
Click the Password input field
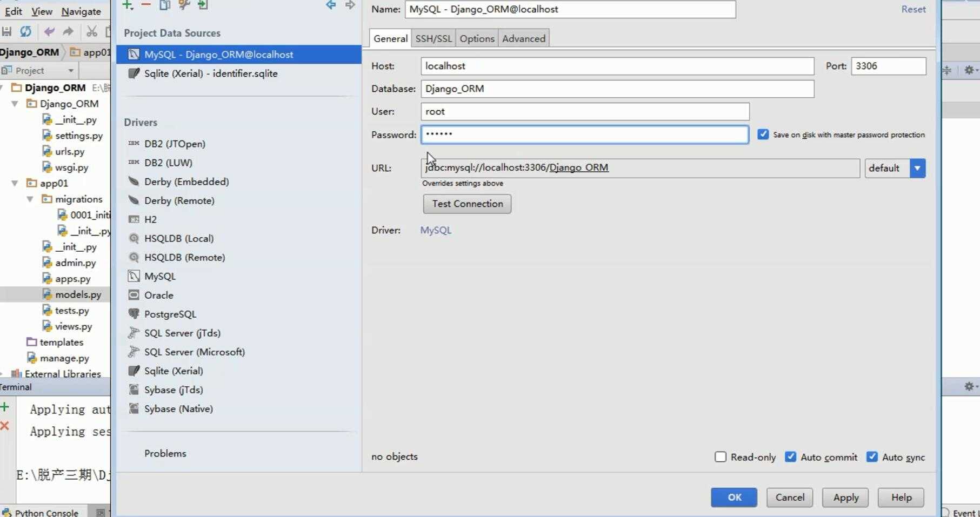tap(585, 135)
